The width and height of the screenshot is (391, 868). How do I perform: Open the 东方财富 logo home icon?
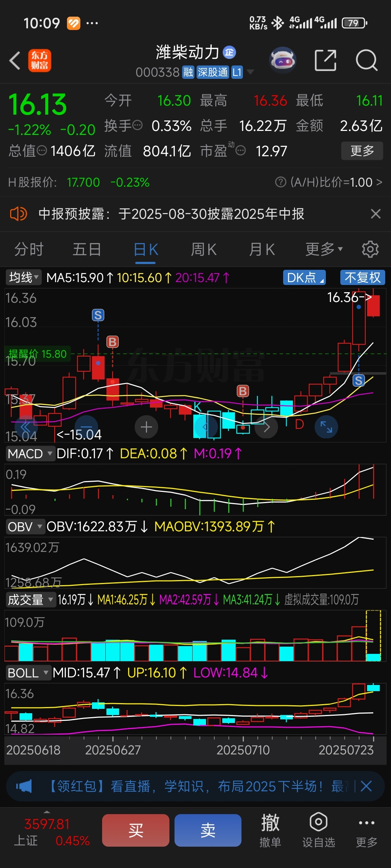coord(39,60)
